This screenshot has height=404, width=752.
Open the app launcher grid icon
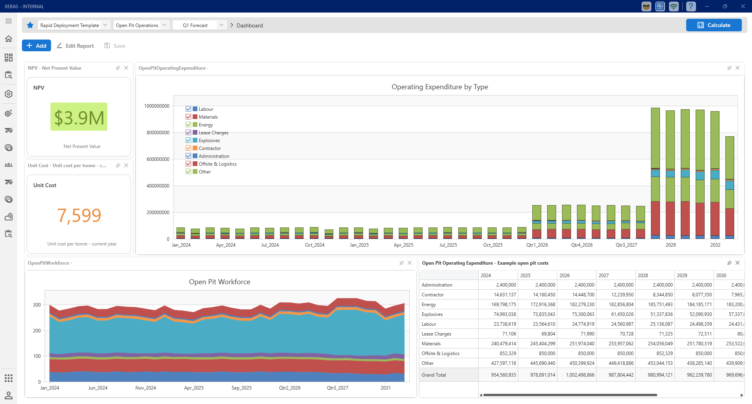[9, 378]
